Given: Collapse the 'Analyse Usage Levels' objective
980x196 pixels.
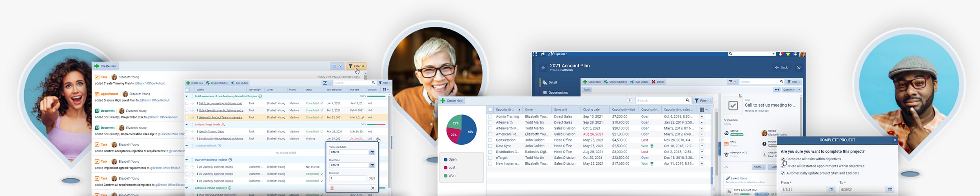Looking at the screenshot, I should 187,125.
